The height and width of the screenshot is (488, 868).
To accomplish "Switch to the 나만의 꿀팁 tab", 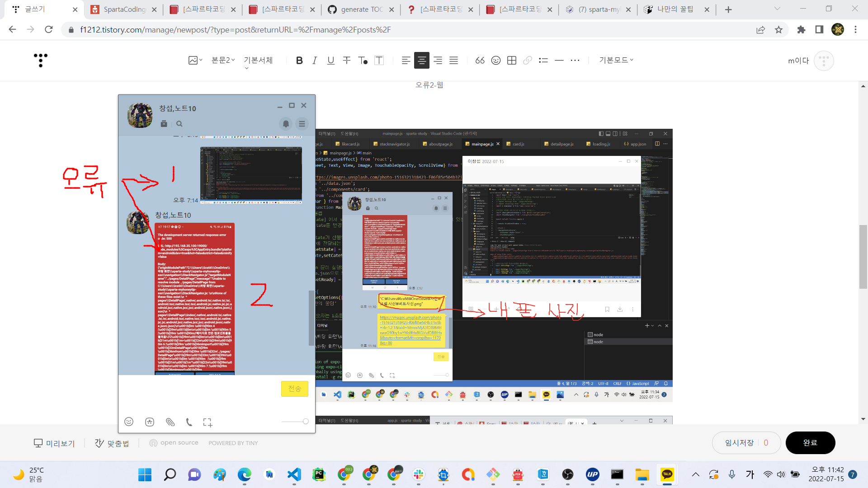I will [x=677, y=9].
